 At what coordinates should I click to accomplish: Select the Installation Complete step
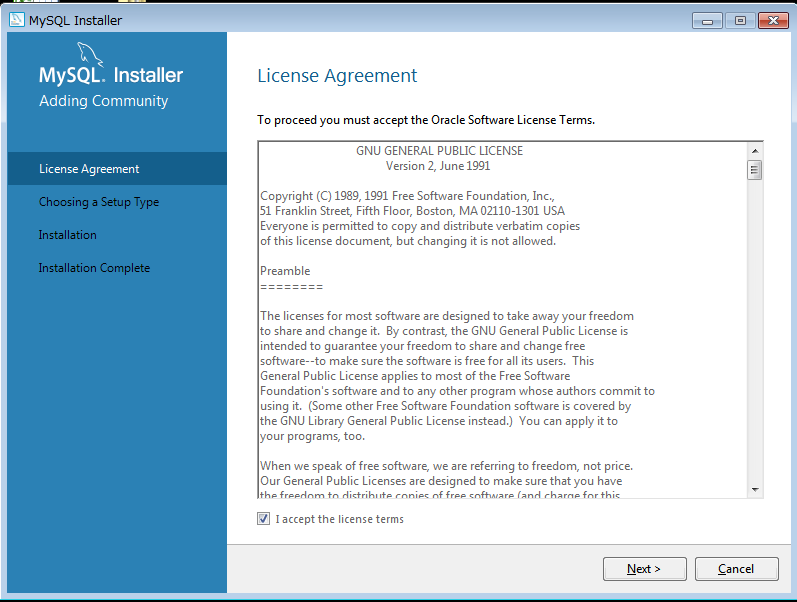tap(94, 268)
